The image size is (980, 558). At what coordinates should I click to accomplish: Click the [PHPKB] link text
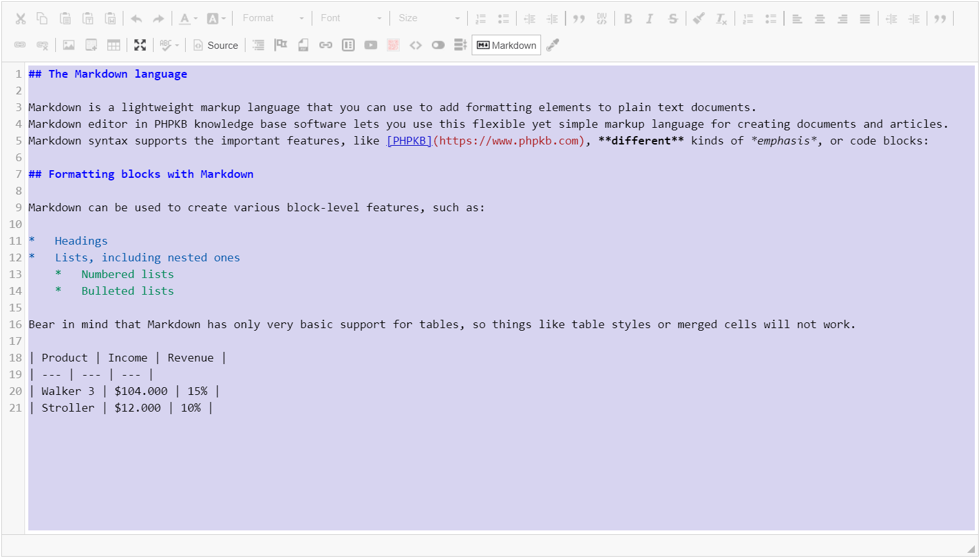tap(409, 141)
